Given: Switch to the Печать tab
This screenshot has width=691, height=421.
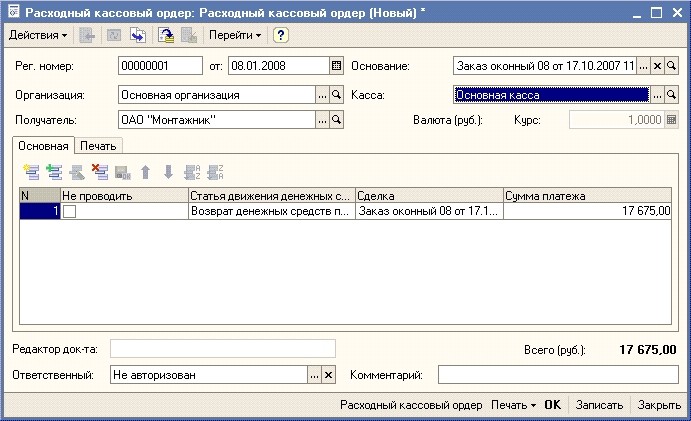Looking at the screenshot, I should click(x=98, y=146).
